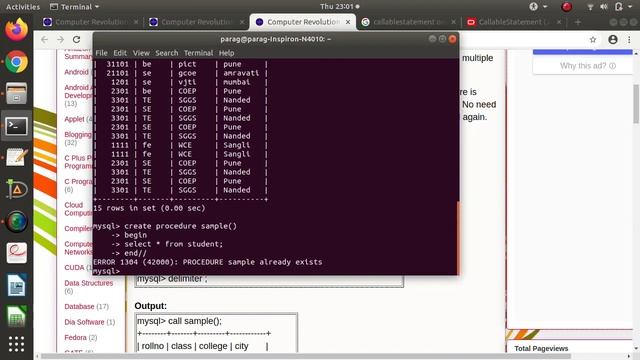Open the Blogging category link
Image resolution: width=640 pixels, height=360 pixels.
(78, 134)
